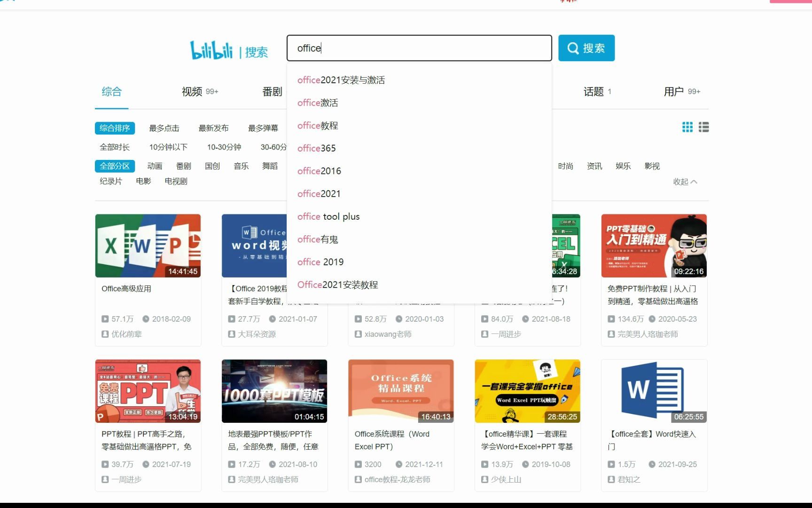Filter by 舞蹈 category
Screen dimensions: 812x508
coord(270,166)
